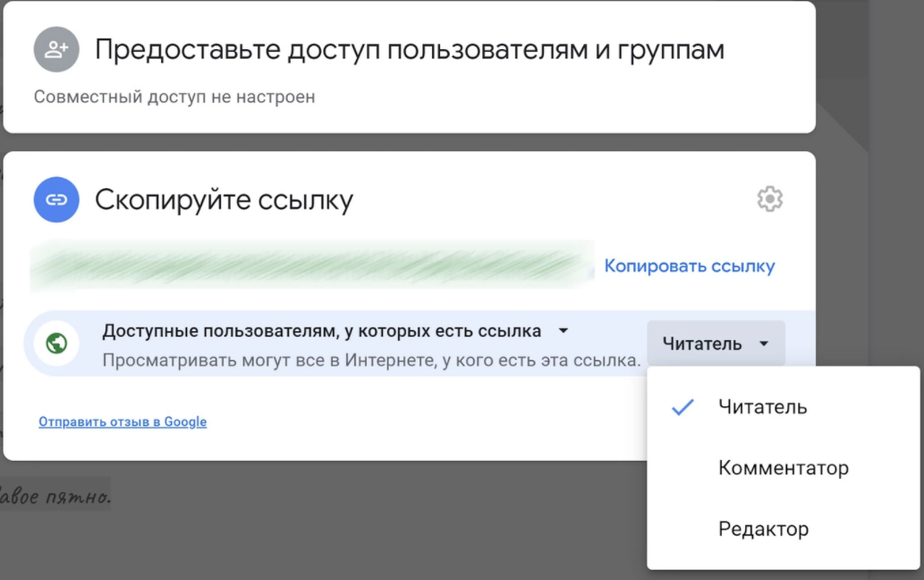Click the 'Скопируйте ссылку' heading
924x580 pixels.
click(224, 200)
